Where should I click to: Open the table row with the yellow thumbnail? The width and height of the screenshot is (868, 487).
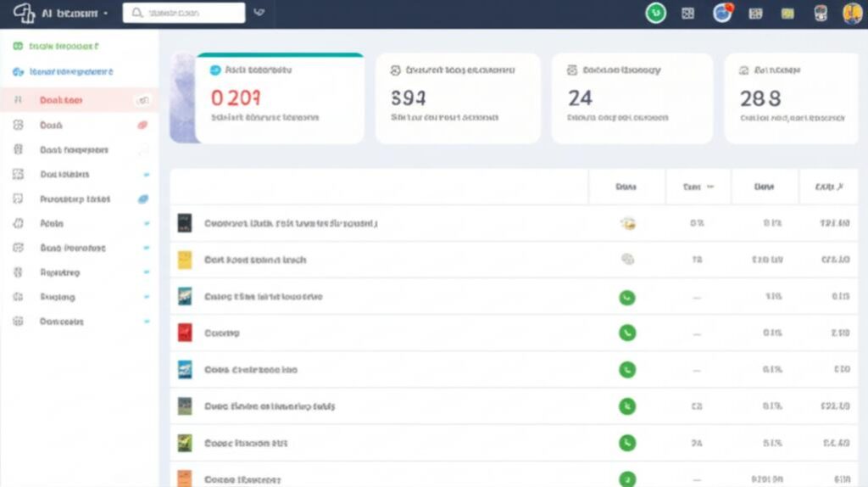coord(255,260)
